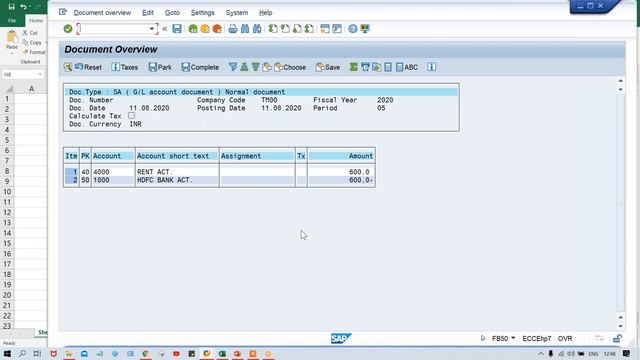Click account number 1000

pos(101,180)
